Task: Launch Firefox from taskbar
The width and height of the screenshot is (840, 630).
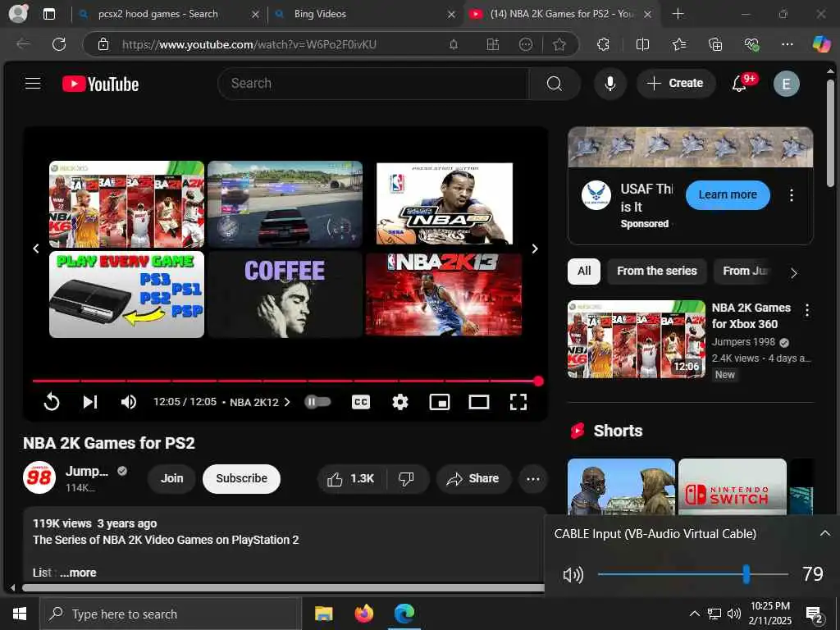Action: click(x=363, y=614)
